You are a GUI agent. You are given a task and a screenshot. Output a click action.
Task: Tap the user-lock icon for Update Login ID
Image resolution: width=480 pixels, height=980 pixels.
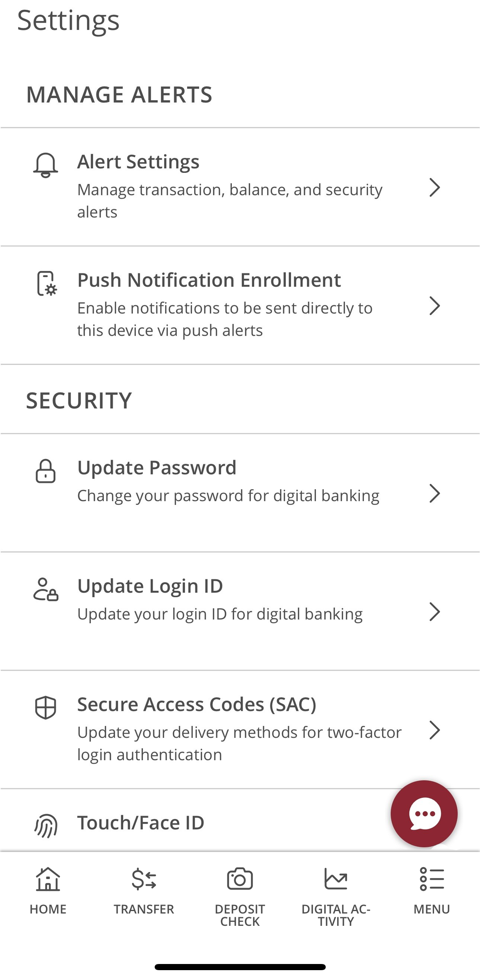tap(46, 589)
